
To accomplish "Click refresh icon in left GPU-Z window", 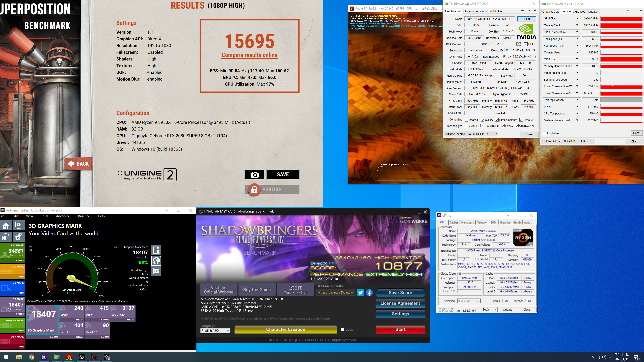I will pyautogui.click(x=529, y=11).
